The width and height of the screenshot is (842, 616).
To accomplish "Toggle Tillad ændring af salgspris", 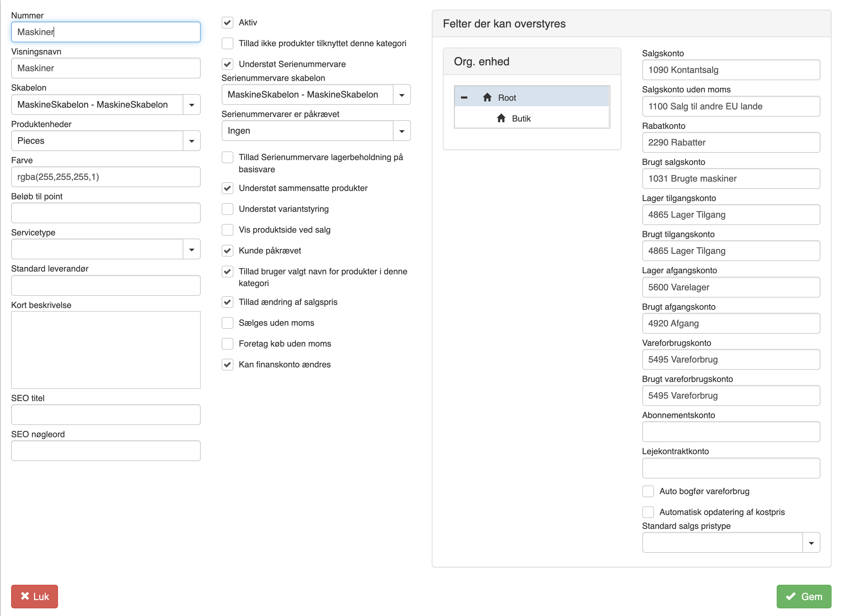I will click(228, 302).
